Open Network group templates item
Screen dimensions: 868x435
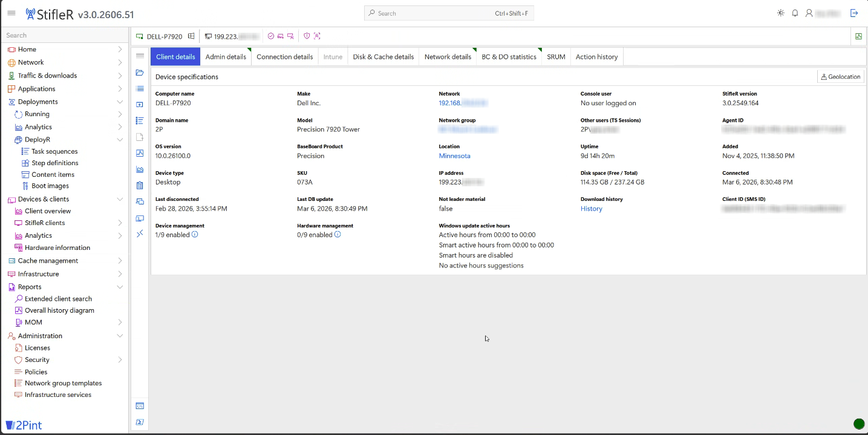tap(63, 384)
